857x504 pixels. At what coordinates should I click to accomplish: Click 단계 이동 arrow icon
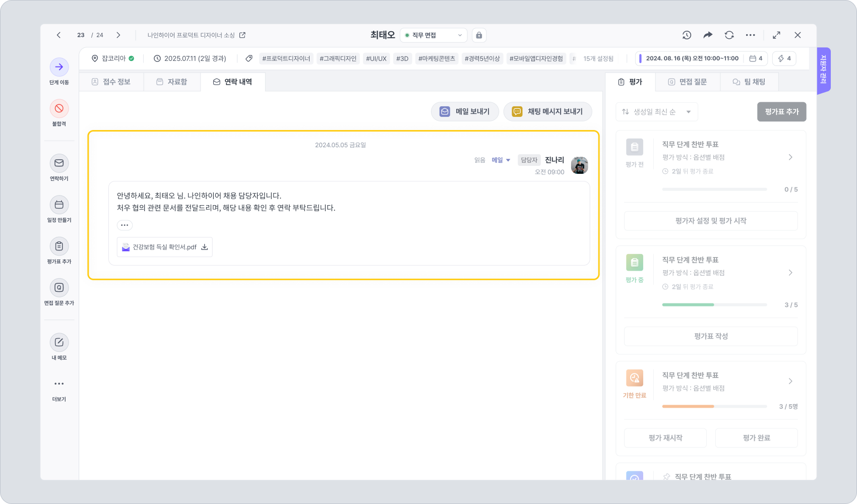(59, 67)
